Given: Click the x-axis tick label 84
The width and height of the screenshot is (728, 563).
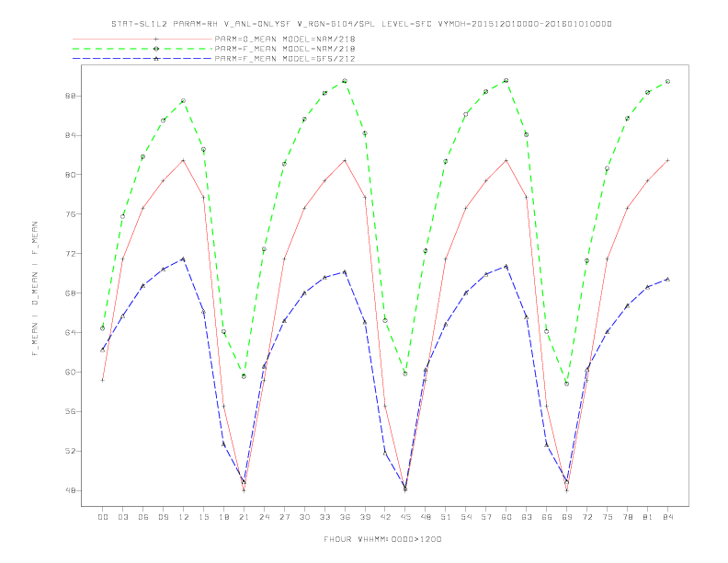Looking at the screenshot, I should (x=667, y=517).
